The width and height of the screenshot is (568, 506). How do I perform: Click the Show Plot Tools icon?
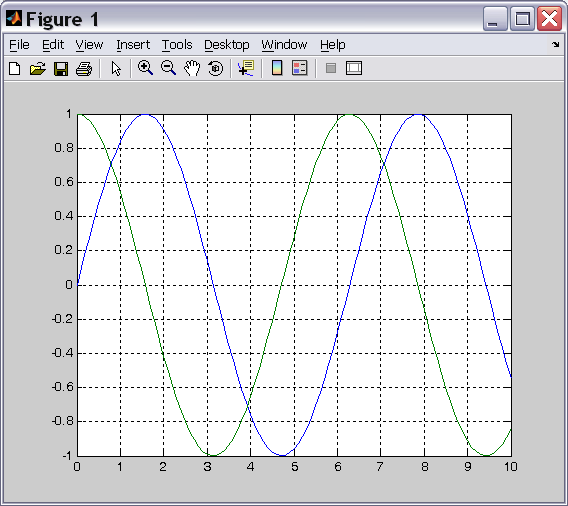point(354,68)
